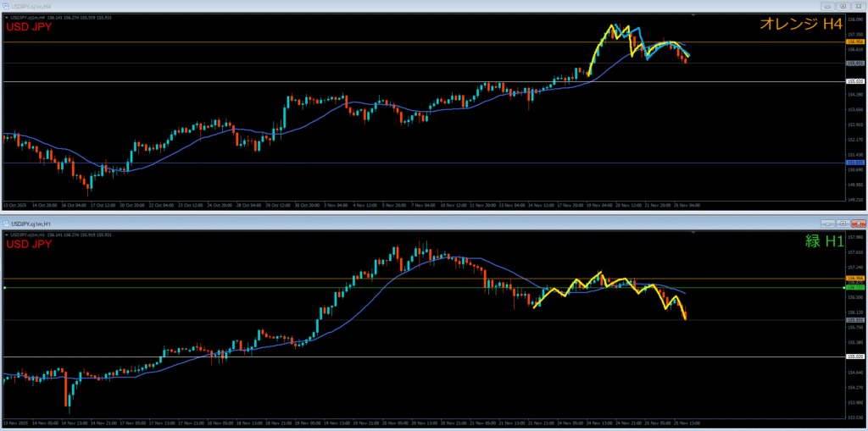
Task: Click the red 'USD JPY' label on H4 chart
Action: click(30, 27)
